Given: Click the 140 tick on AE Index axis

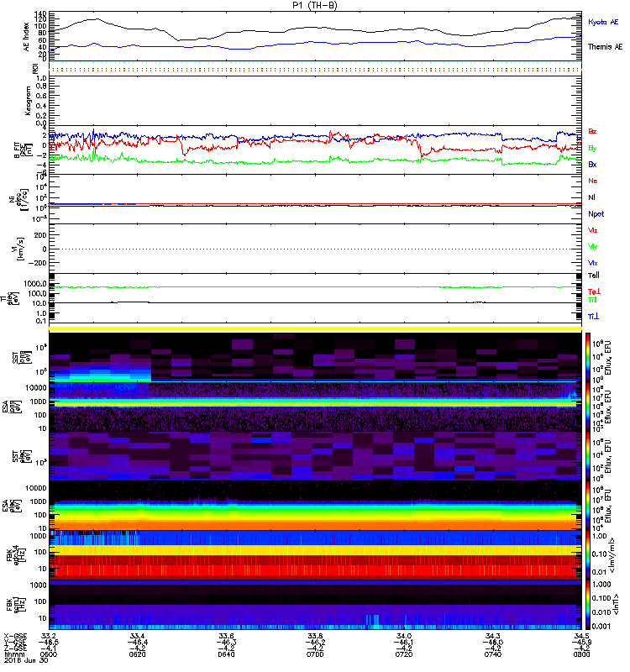Looking at the screenshot, I should click(x=39, y=13).
